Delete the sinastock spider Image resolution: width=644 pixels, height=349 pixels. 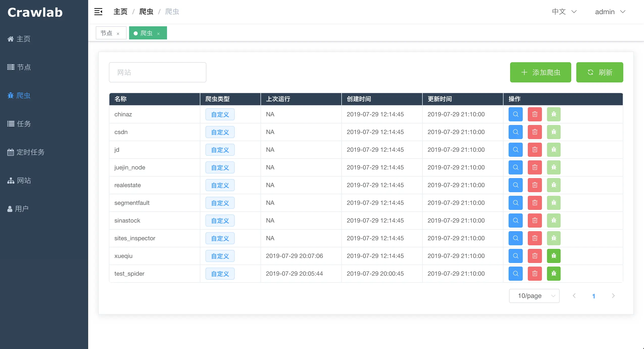point(535,221)
